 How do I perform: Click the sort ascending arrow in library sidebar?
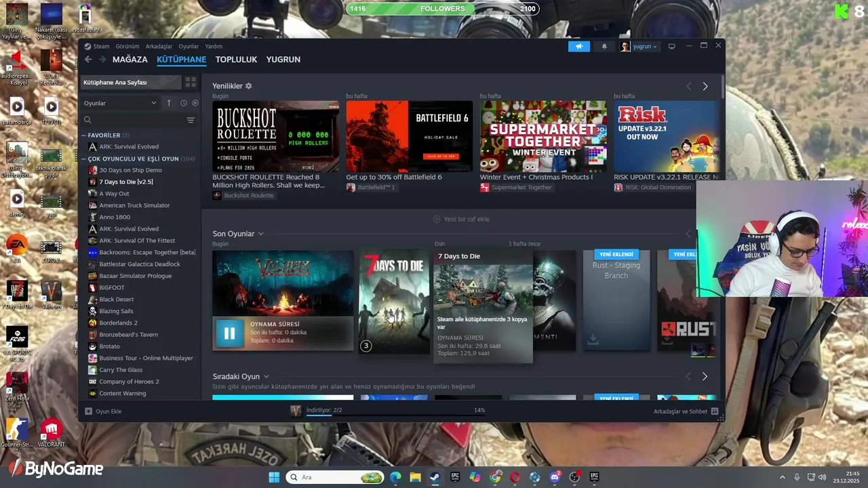tap(169, 103)
